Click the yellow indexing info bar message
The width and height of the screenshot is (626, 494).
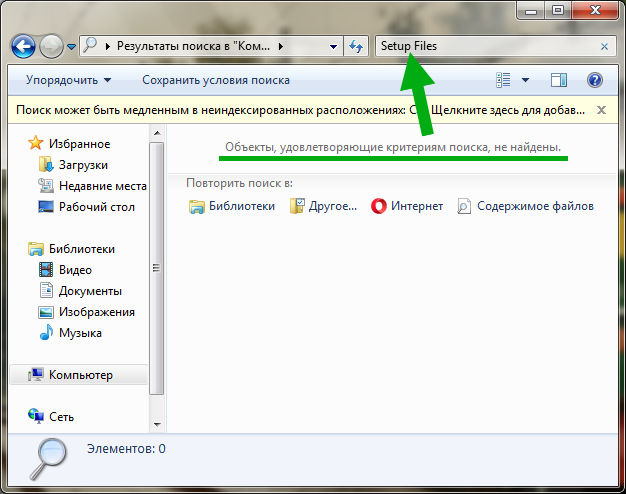pos(300,110)
